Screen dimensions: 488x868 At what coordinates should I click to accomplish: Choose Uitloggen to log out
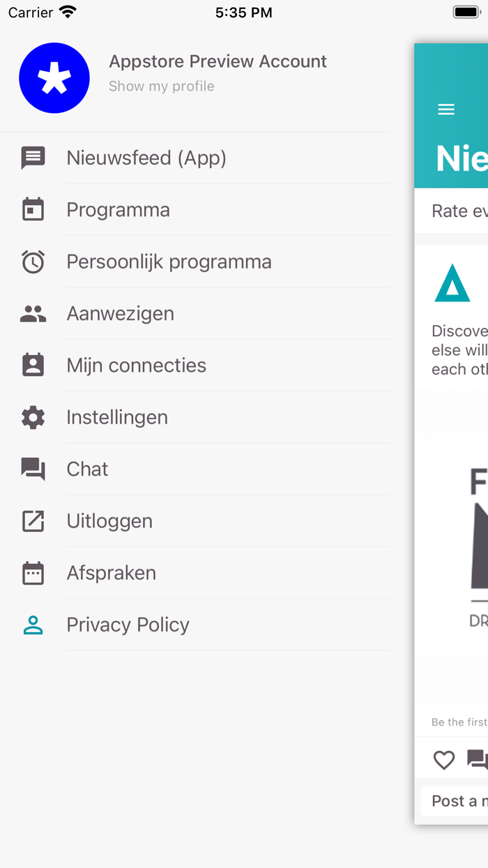pos(109,521)
